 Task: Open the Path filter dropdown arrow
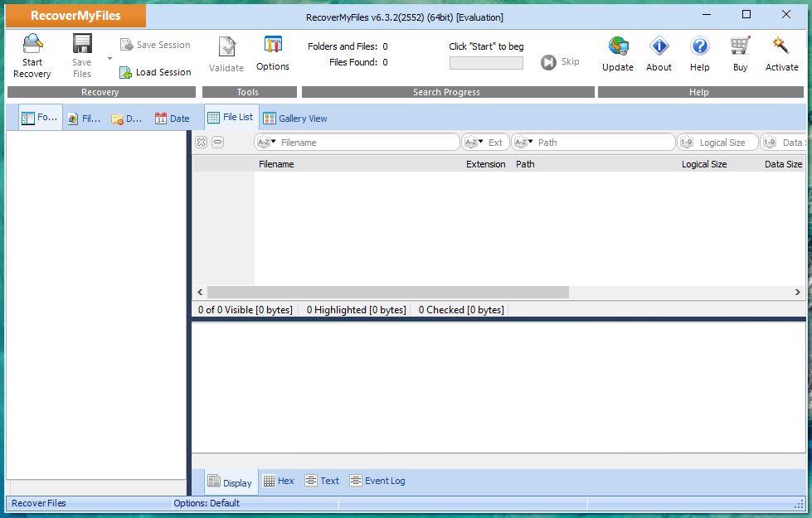(531, 142)
